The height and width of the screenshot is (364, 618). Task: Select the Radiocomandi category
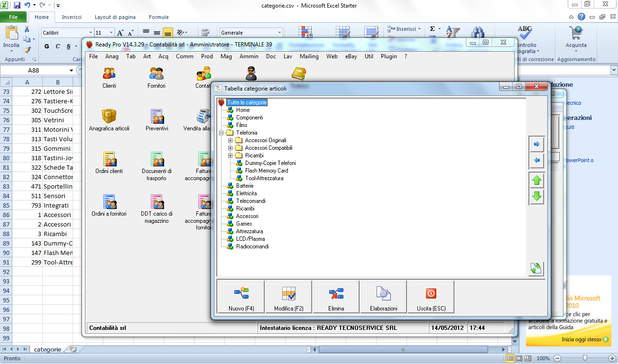pos(252,246)
